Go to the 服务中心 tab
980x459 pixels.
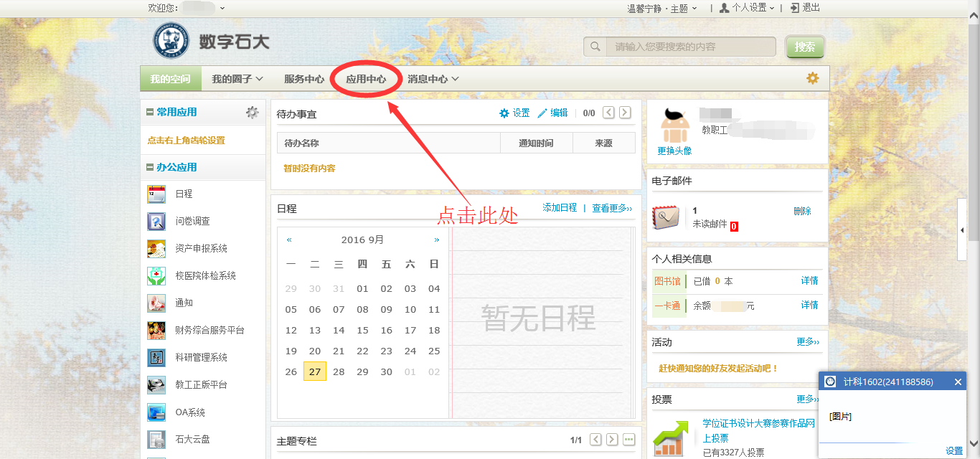point(304,79)
